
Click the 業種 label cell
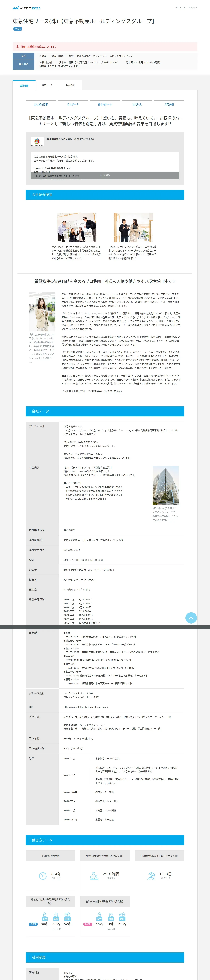pos(24,56)
